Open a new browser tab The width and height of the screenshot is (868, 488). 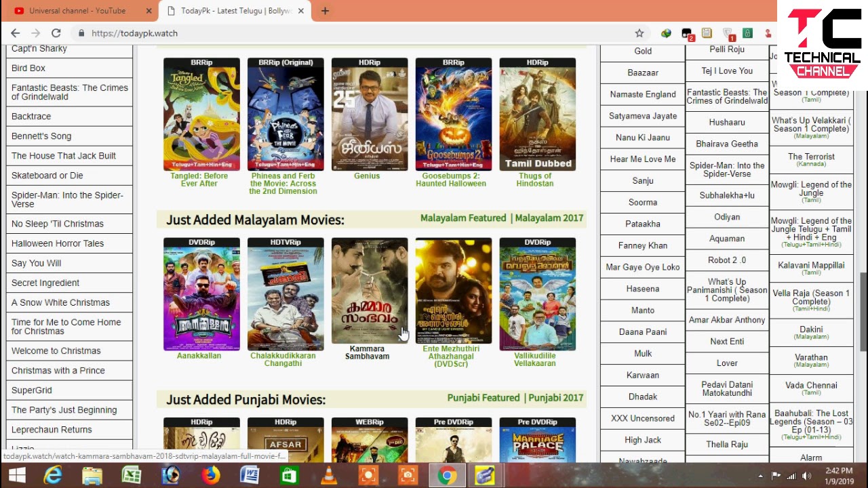325,11
